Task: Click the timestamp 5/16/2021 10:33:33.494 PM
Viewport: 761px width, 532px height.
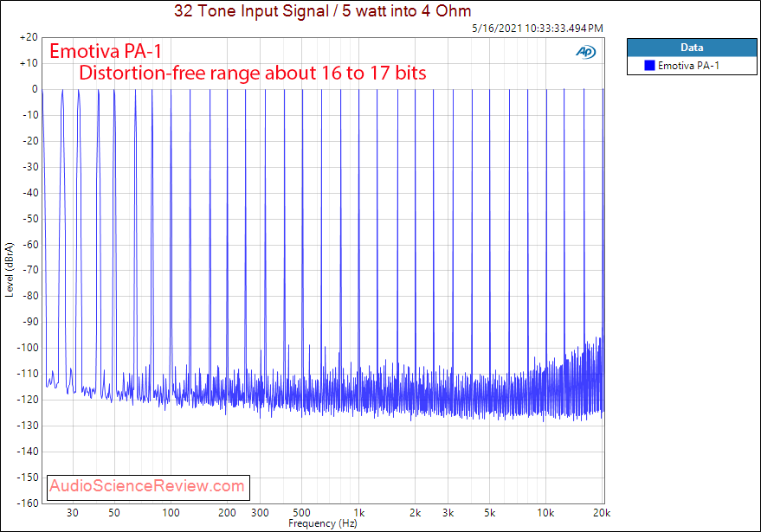Action: (x=538, y=29)
